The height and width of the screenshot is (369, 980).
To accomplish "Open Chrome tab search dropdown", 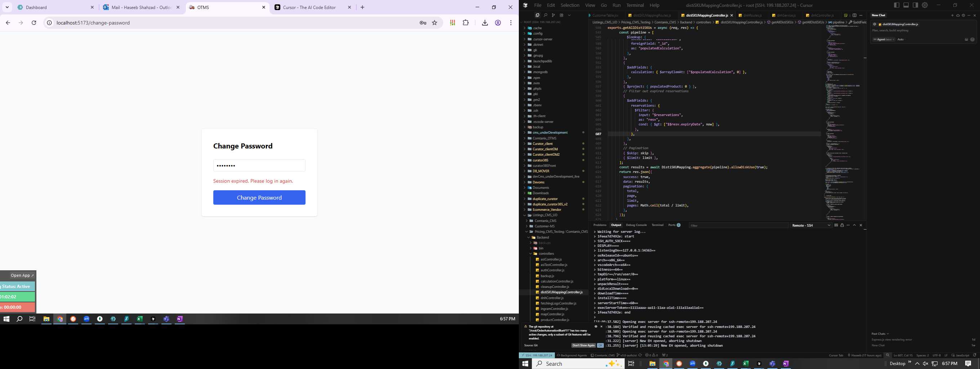I will coord(7,7).
